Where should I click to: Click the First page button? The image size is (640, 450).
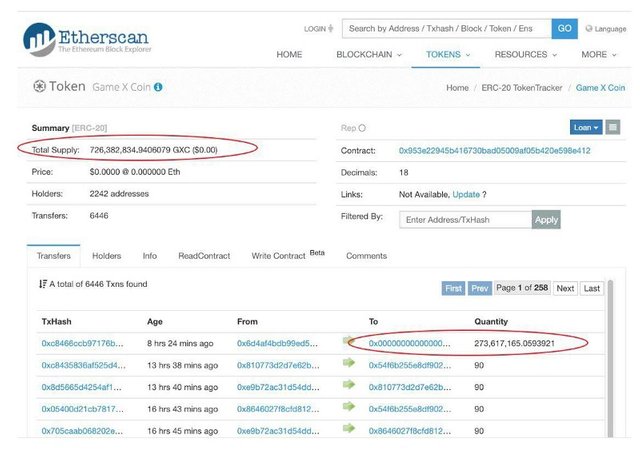click(x=453, y=288)
